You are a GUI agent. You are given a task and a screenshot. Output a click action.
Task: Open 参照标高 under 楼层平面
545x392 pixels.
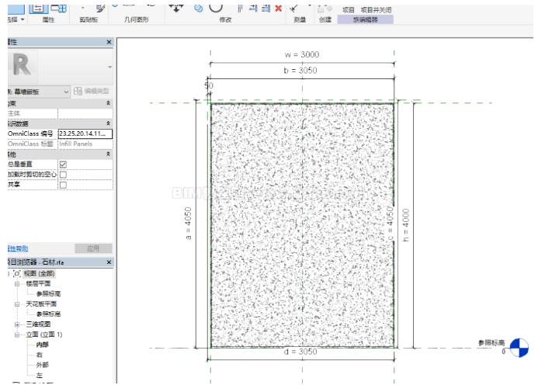click(48, 294)
